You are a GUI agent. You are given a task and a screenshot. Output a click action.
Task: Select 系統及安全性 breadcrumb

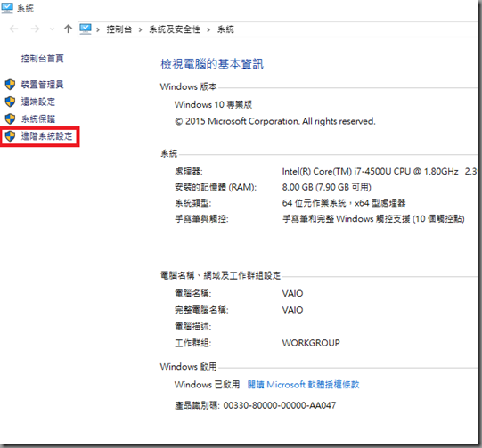(x=175, y=29)
